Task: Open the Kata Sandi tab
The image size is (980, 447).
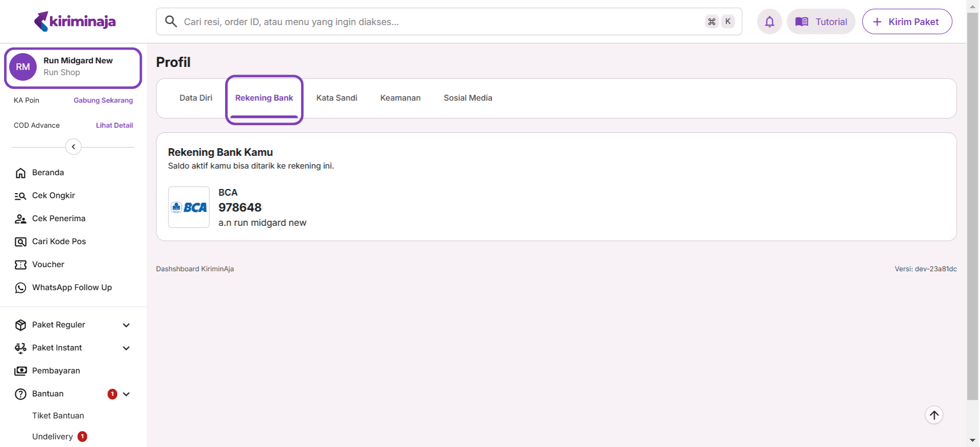Action: (336, 98)
